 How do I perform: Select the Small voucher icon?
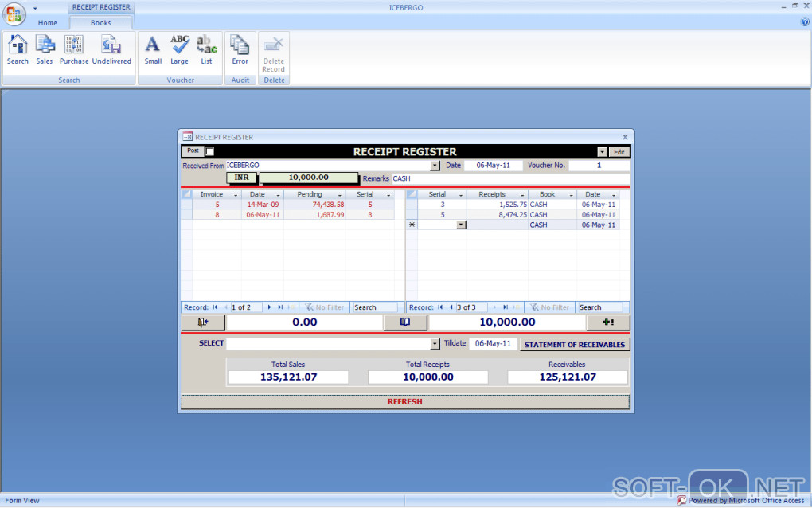(x=153, y=49)
